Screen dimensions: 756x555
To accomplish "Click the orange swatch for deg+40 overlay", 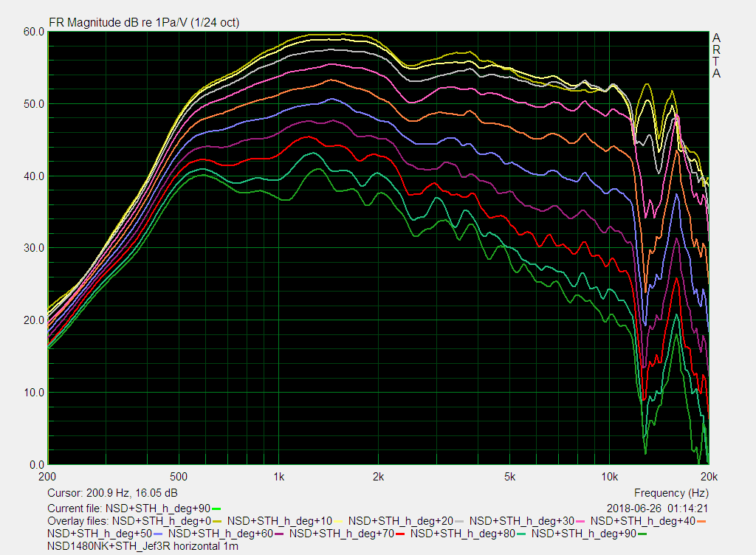I will pos(701,521).
